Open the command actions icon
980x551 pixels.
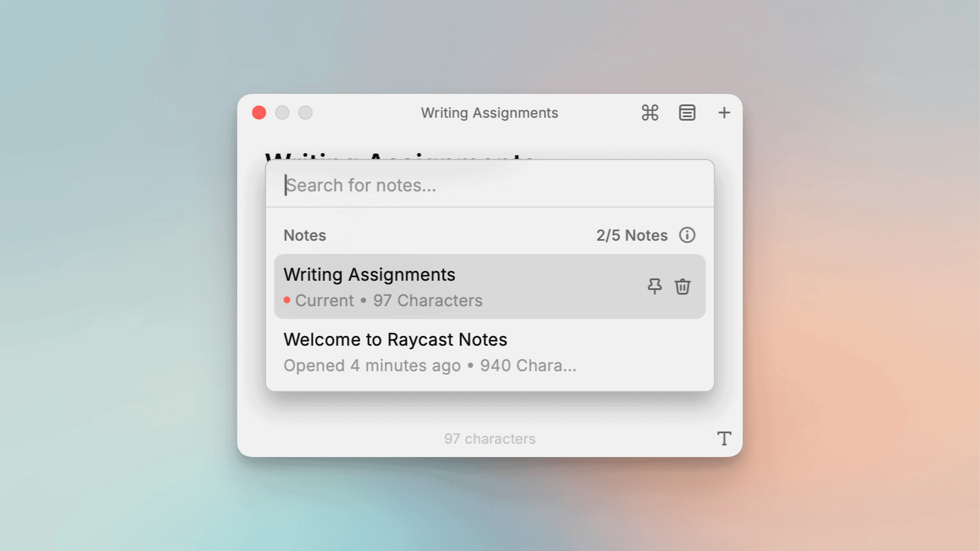coord(650,113)
